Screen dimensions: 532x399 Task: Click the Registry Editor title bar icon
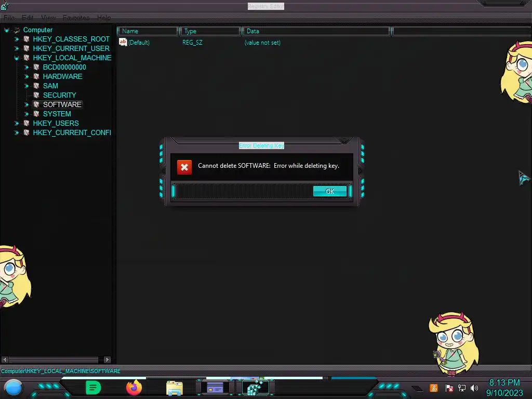click(5, 5)
